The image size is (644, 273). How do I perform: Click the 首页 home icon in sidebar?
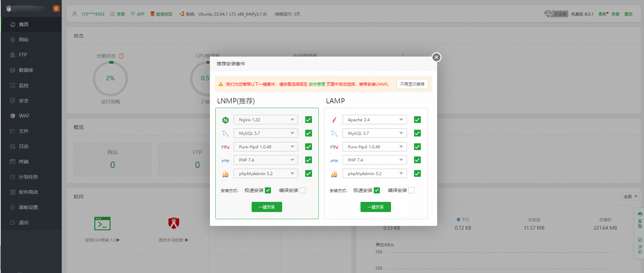(13, 24)
